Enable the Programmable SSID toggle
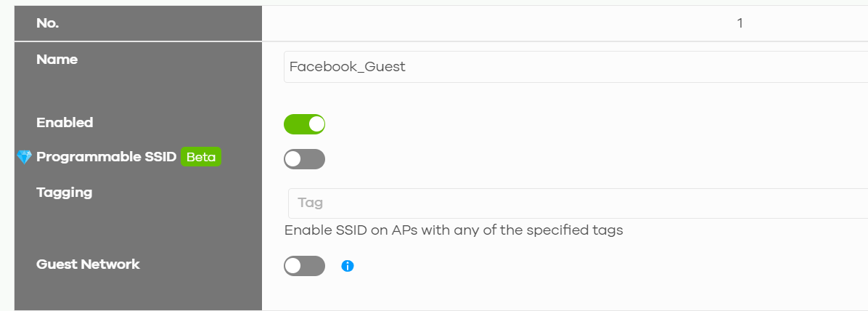Image resolution: width=868 pixels, height=311 pixels. coord(305,159)
